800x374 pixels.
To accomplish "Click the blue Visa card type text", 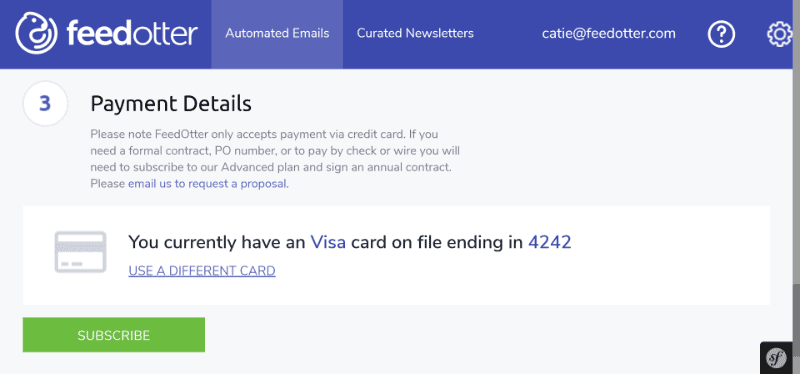I will (328, 242).
